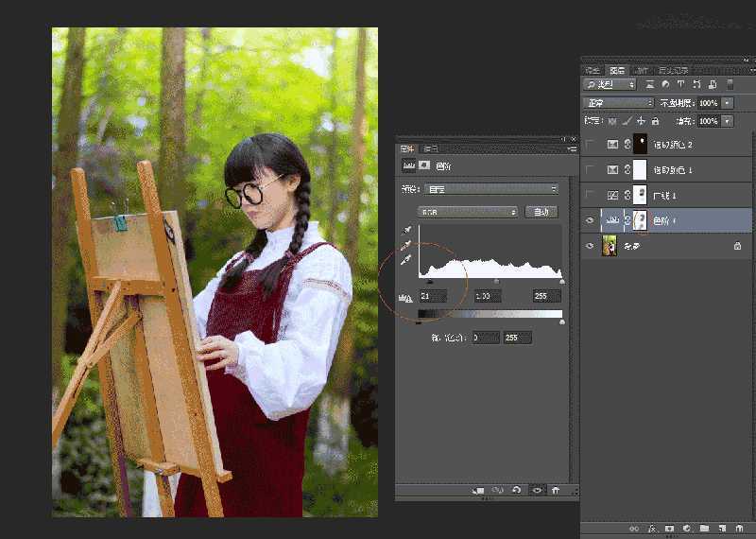The image size is (756, 539).
Task: Click the white input level slider
Action: [x=562, y=281]
